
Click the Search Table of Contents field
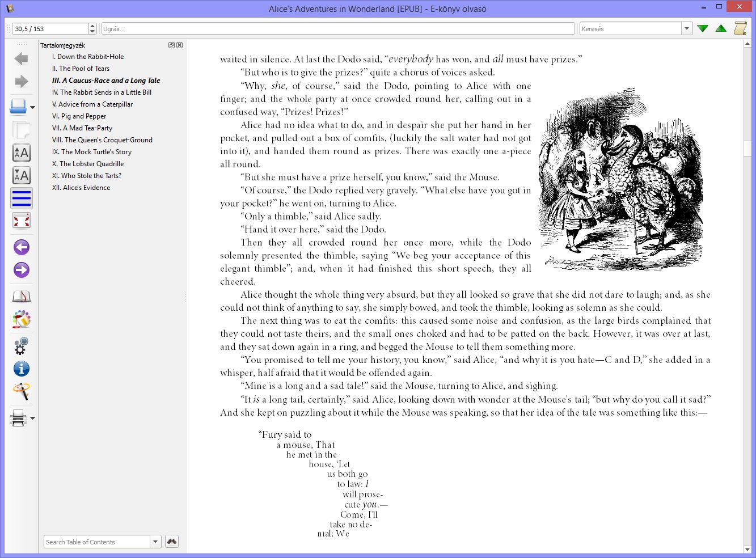(x=97, y=542)
